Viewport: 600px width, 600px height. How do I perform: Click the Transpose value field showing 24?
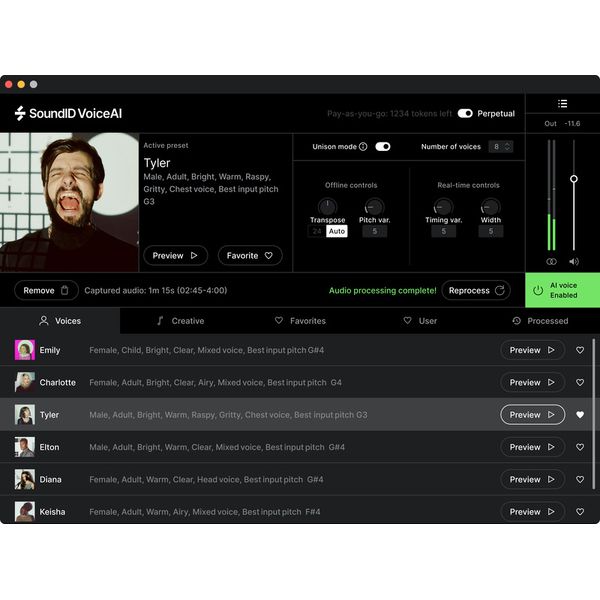pos(317,231)
